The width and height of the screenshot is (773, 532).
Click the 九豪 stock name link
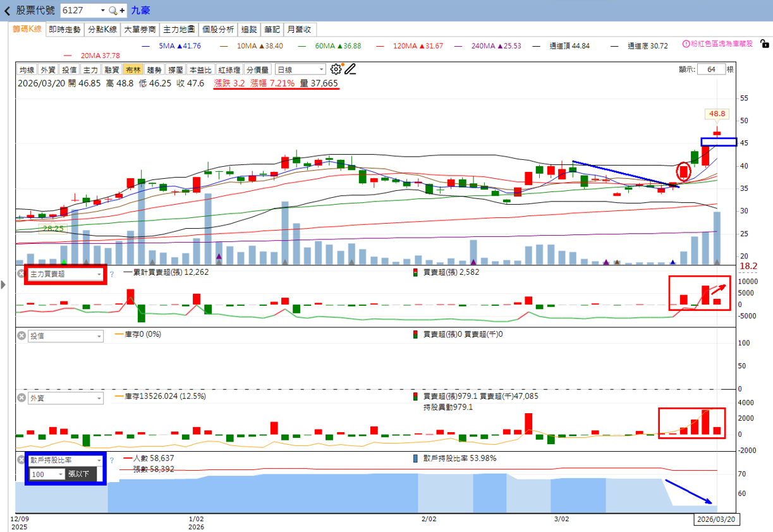[x=140, y=11]
